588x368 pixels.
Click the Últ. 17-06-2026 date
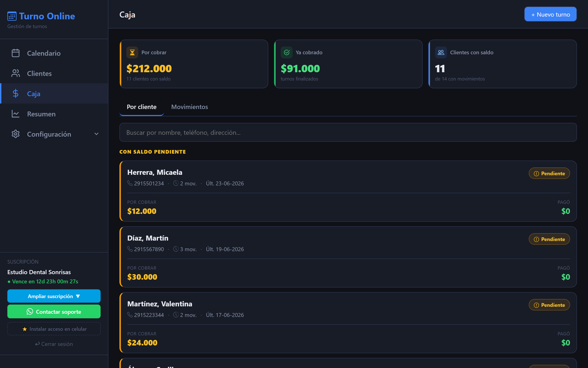click(x=225, y=315)
